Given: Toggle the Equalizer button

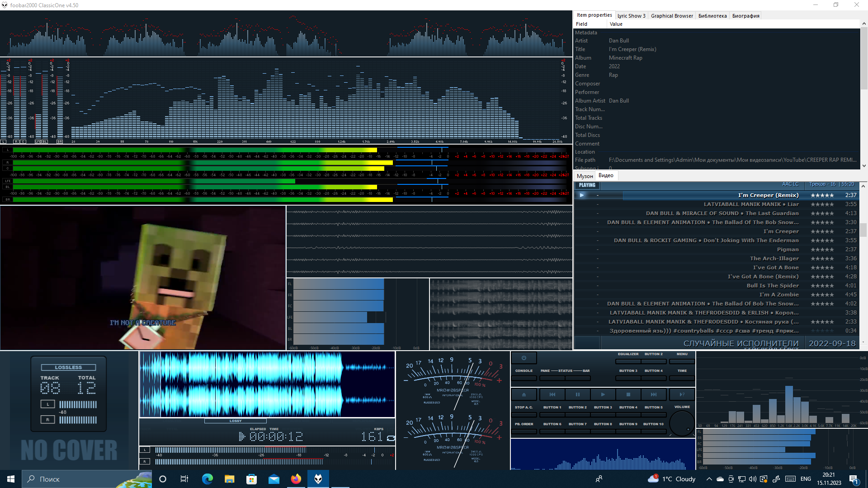Looking at the screenshot, I should coord(628,361).
